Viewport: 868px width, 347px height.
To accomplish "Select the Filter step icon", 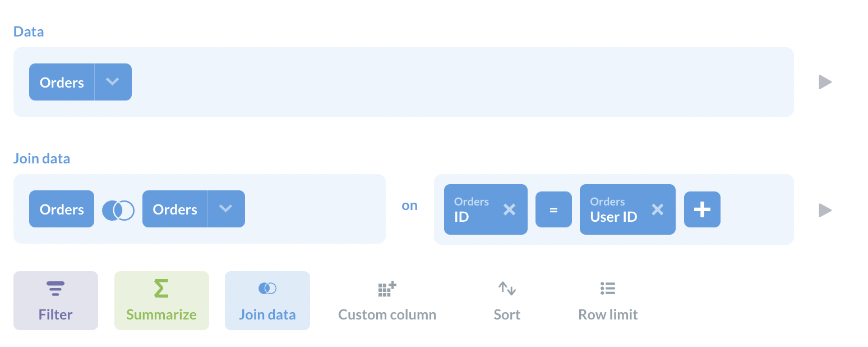I will tap(56, 287).
